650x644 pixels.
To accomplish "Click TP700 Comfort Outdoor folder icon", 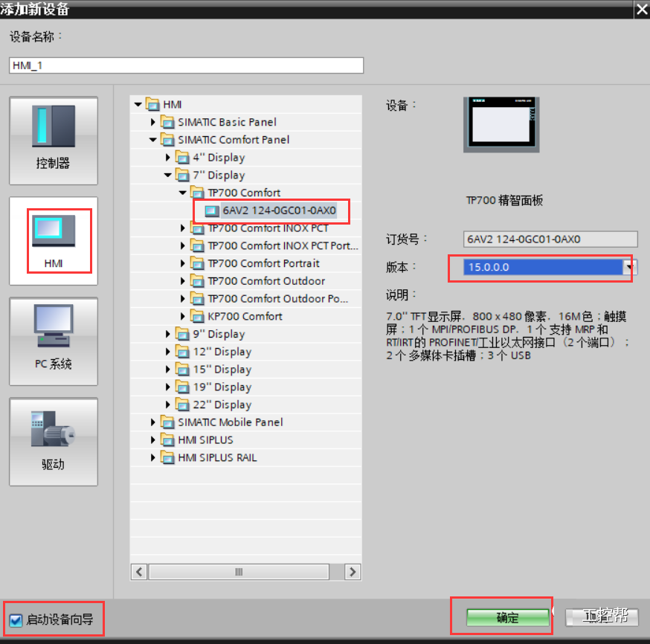I will 197,281.
